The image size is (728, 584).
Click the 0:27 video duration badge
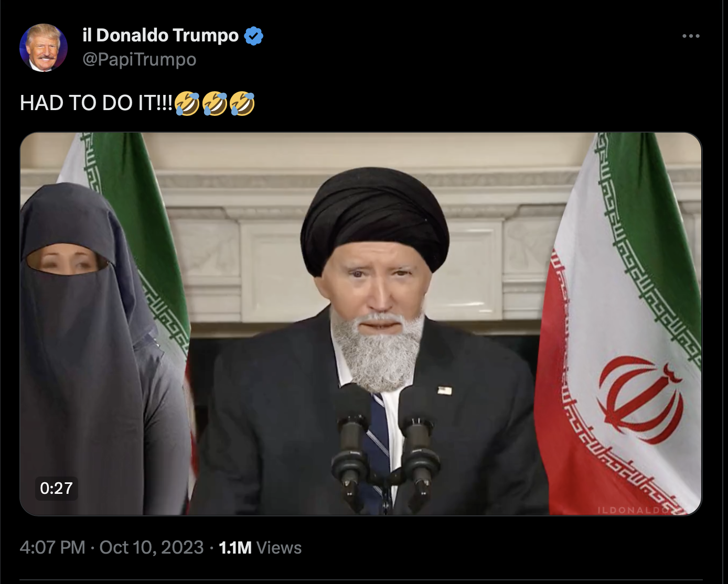coord(56,488)
